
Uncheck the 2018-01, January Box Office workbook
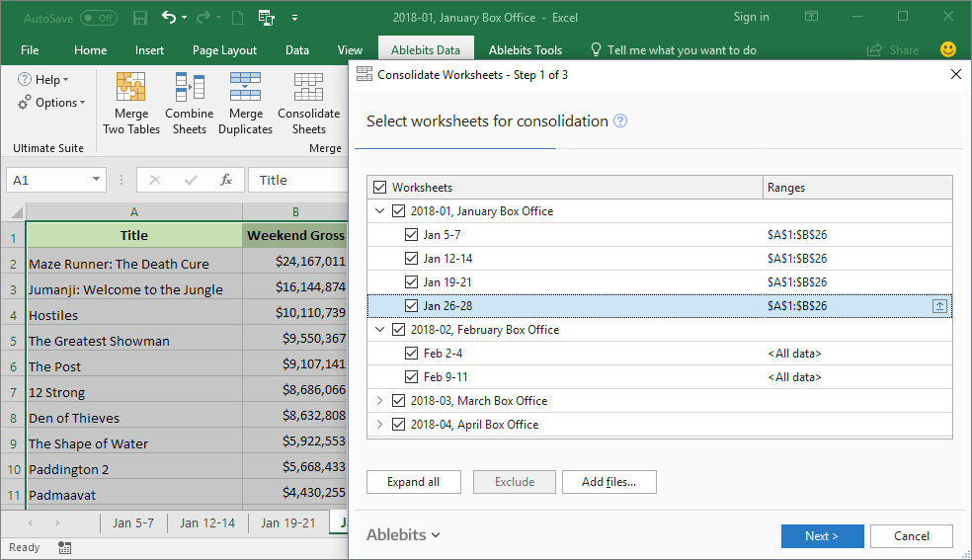pos(399,211)
